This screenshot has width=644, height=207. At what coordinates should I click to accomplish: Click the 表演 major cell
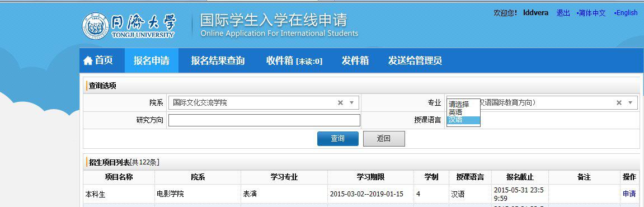250,194
